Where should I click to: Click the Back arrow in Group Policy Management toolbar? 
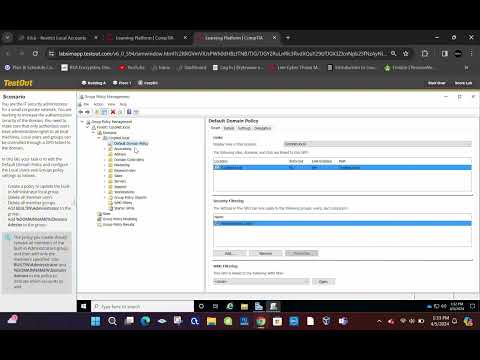81,112
